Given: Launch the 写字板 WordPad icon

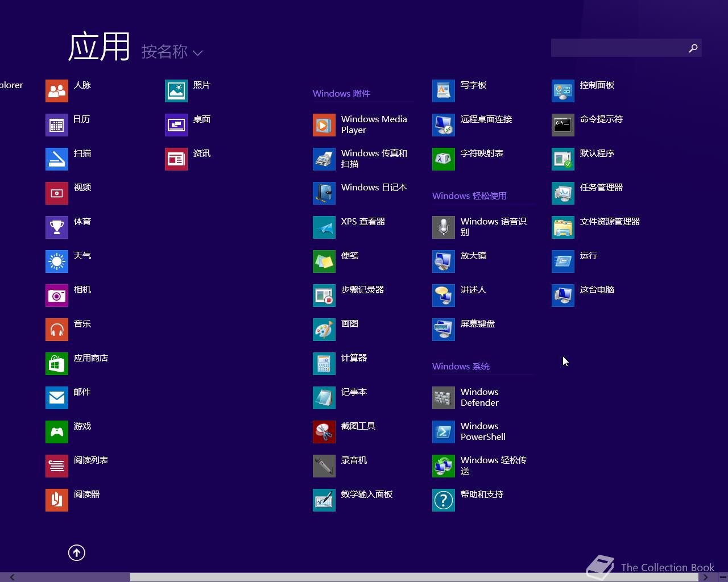Looking at the screenshot, I should point(444,91).
